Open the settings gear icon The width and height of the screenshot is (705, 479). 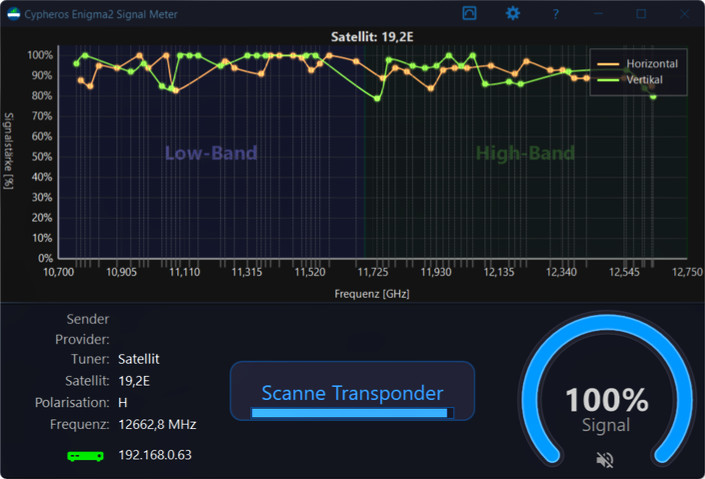coord(513,13)
